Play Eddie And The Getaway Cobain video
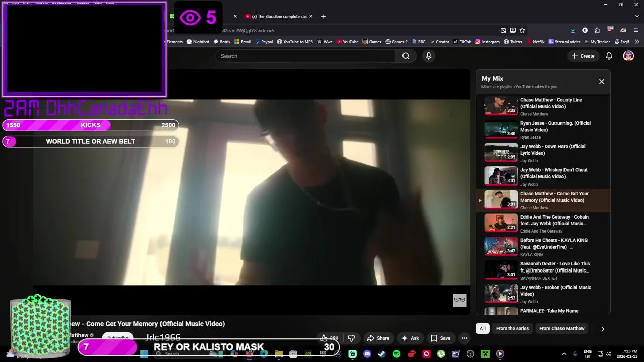Viewport: 644px width, 362px height. pos(543,223)
